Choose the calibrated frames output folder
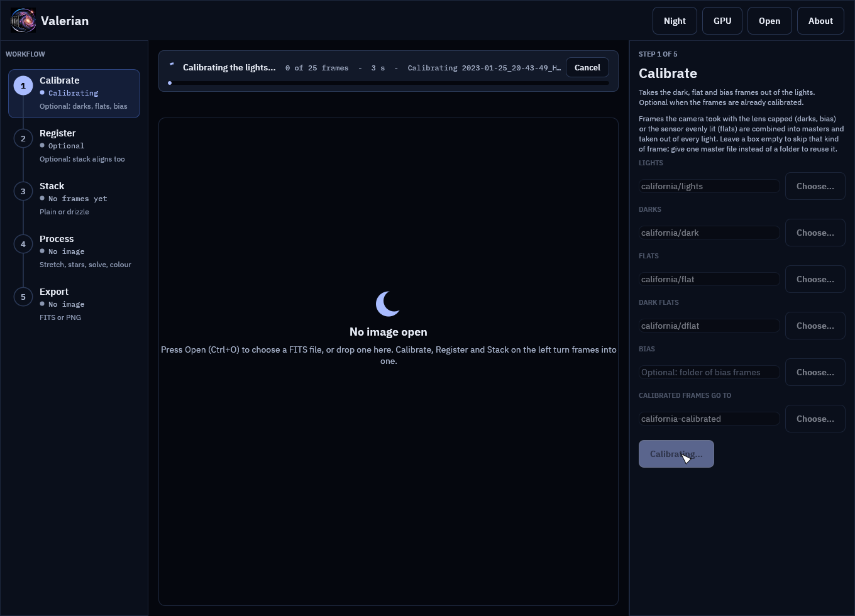 tap(815, 419)
